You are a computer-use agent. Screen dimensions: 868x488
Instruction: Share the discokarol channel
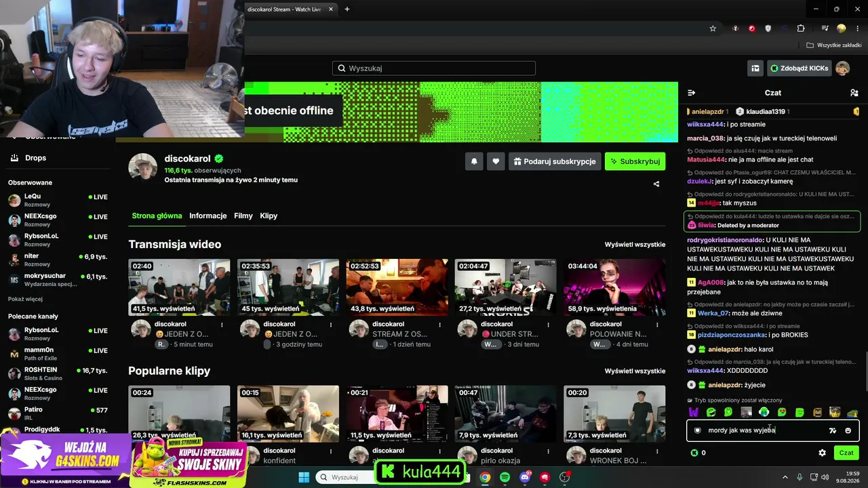(656, 184)
